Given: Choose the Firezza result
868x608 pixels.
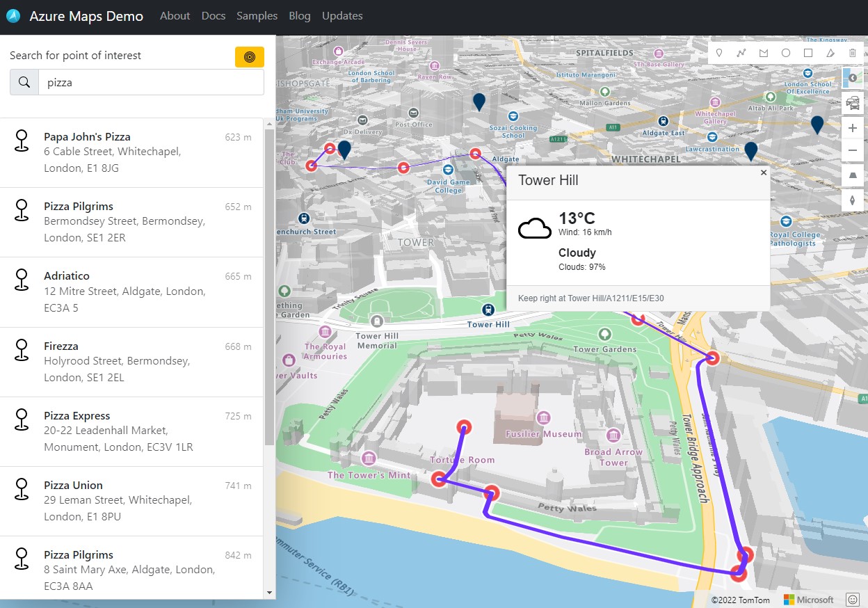Looking at the screenshot, I should (x=131, y=362).
